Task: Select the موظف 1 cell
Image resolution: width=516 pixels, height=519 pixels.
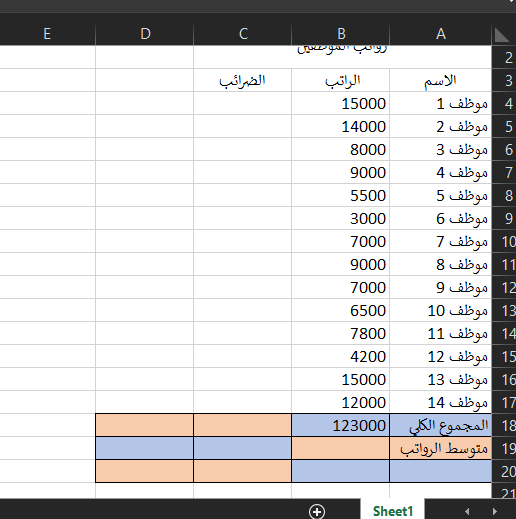Action: click(x=441, y=104)
